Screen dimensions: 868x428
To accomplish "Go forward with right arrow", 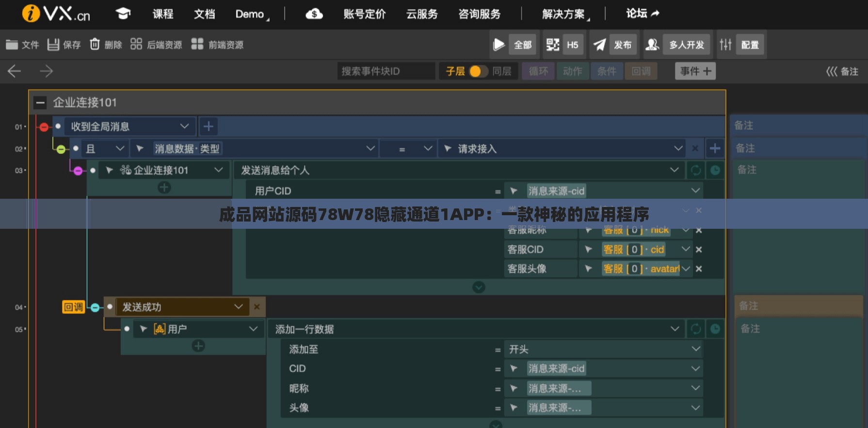I will tap(46, 71).
